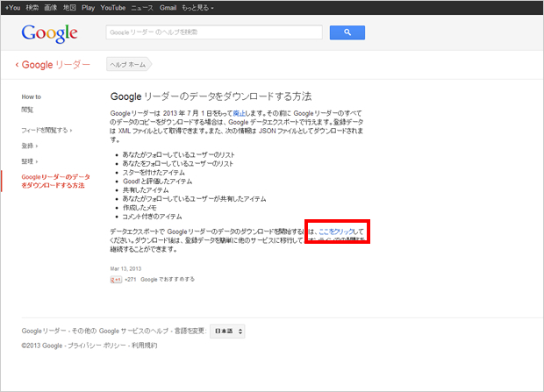
Task: Click the How to sidebar heading
Action: point(32,96)
